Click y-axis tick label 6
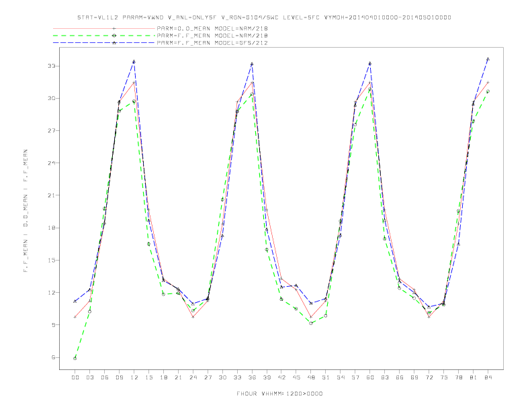Image resolution: width=532 pixels, height=411 pixels. click(x=53, y=357)
